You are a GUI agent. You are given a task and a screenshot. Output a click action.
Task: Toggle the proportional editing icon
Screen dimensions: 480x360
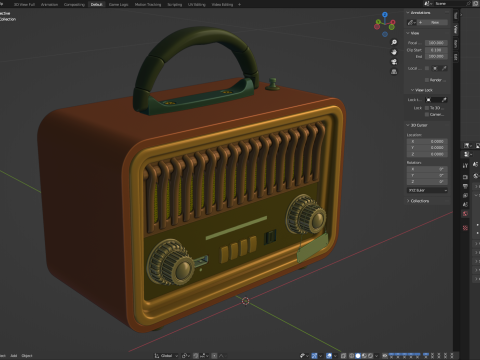214,356
